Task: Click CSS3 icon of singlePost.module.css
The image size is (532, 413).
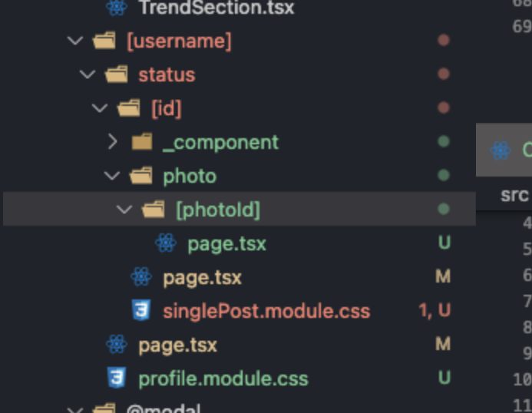Action: tap(141, 310)
